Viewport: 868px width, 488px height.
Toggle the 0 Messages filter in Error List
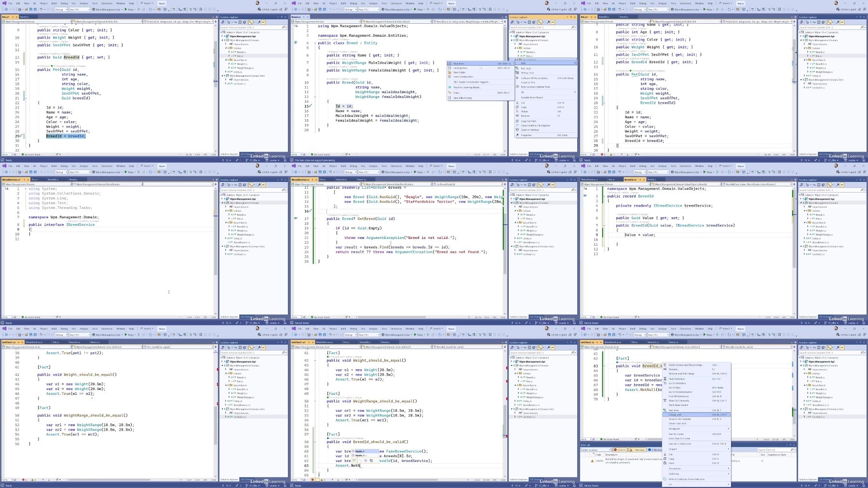655,450
